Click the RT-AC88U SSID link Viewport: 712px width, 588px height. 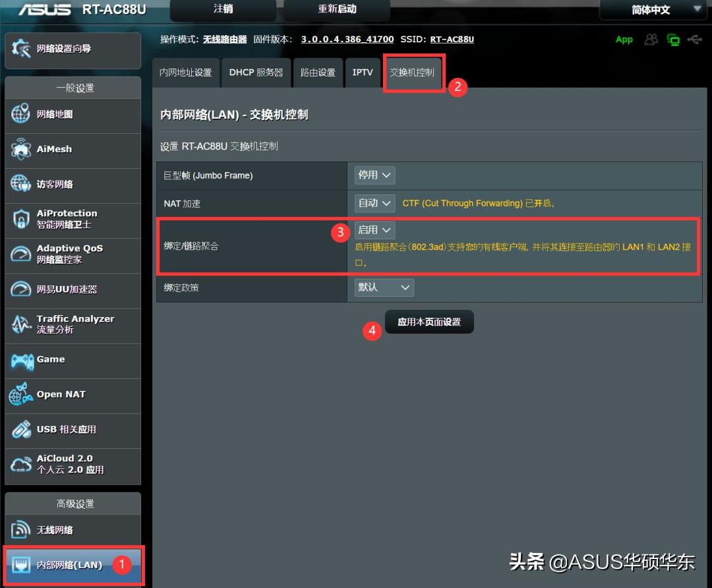pos(452,39)
